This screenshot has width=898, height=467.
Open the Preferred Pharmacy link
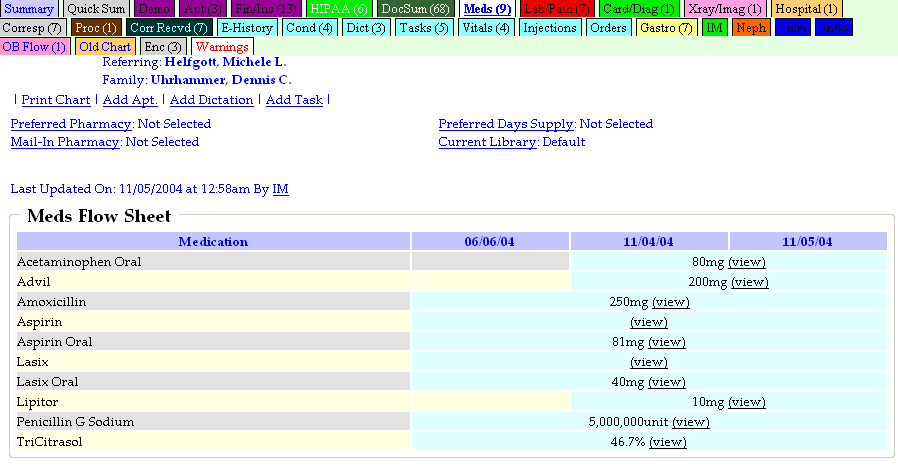[x=71, y=124]
